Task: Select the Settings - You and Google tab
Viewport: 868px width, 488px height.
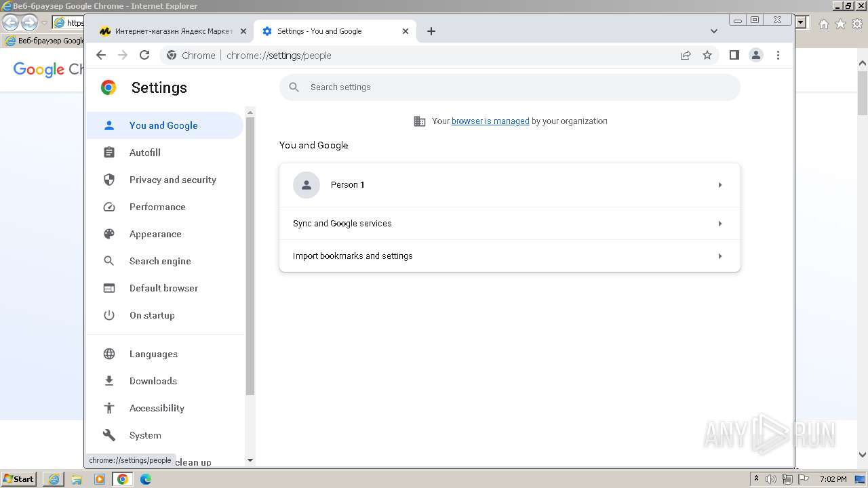Action: pos(335,31)
